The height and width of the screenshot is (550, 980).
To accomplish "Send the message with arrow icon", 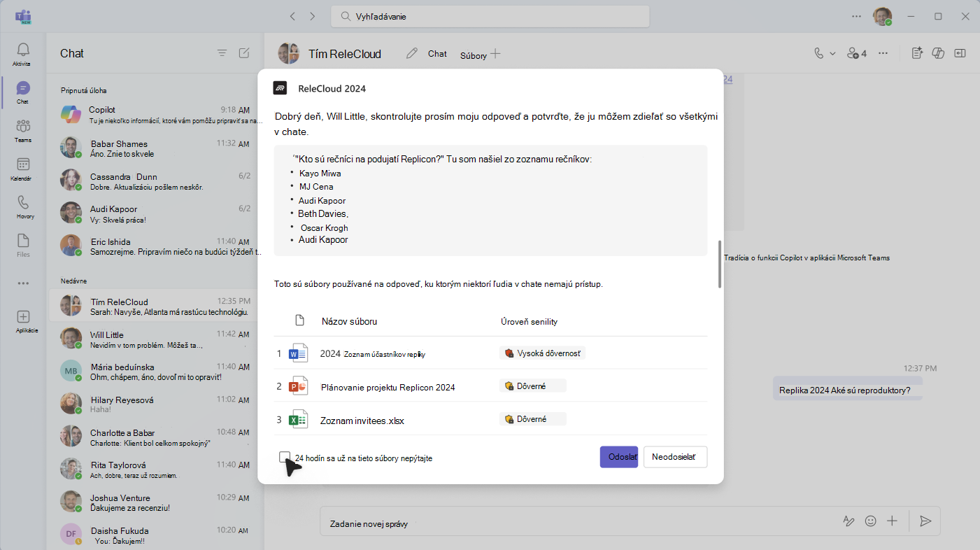I will pyautogui.click(x=925, y=521).
